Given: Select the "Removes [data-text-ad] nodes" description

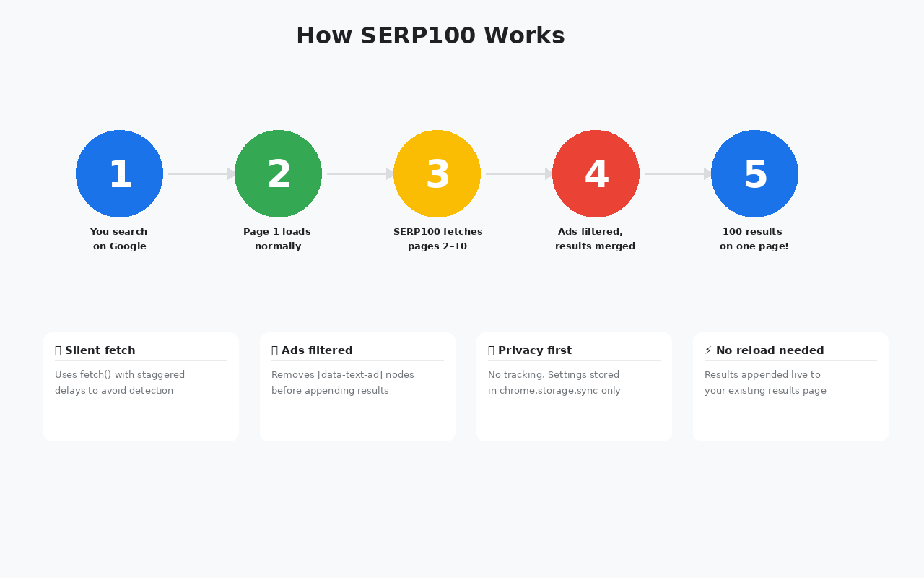Looking at the screenshot, I should tap(343, 383).
